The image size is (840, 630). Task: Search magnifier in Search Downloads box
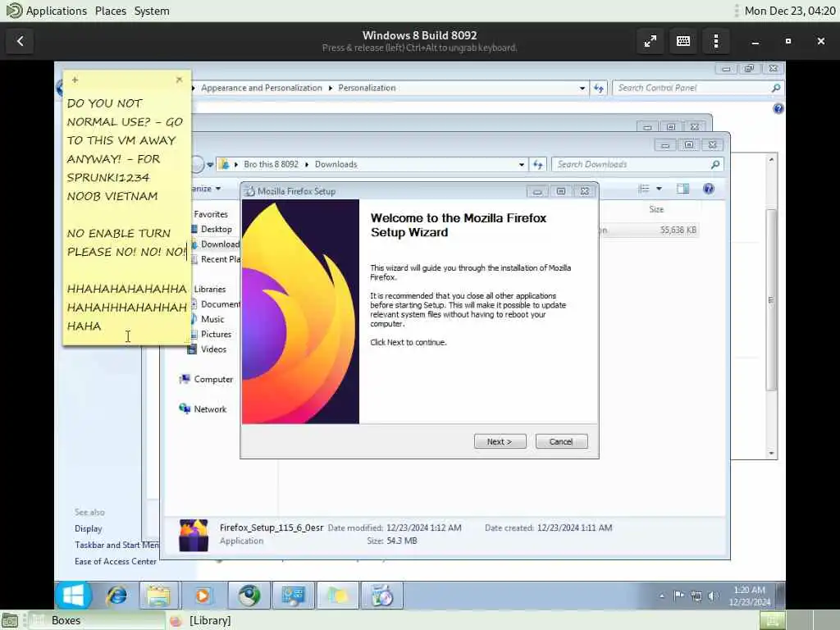click(715, 164)
